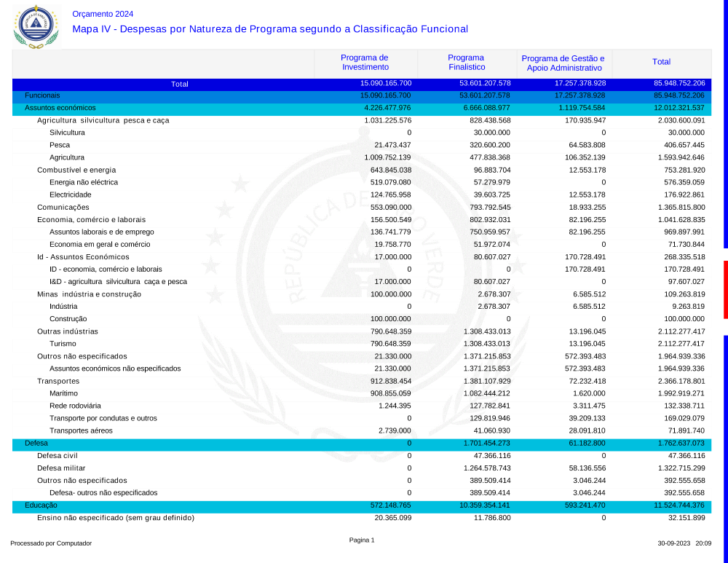Select the Funcionais section row label
728x563 pixels.
tap(42, 95)
